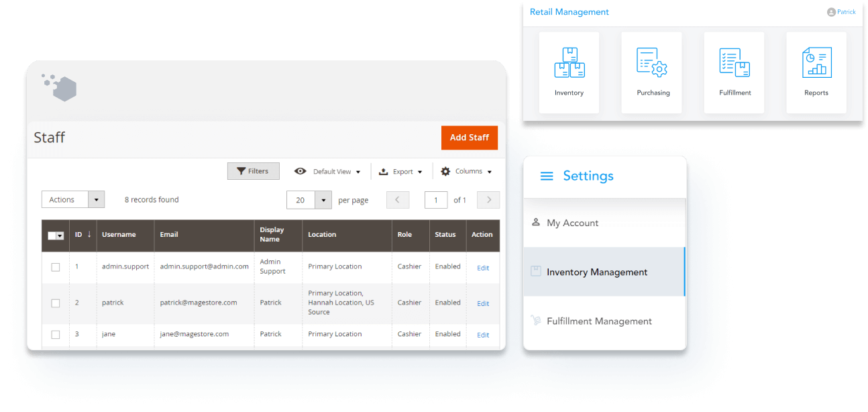Click Edit link for patrick row
The width and height of the screenshot is (868, 412).
point(483,303)
